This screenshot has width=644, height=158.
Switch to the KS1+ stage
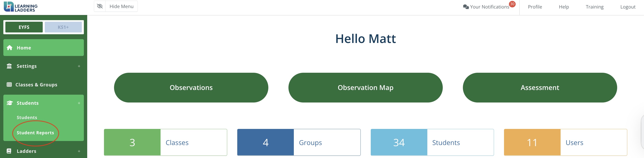click(x=63, y=27)
